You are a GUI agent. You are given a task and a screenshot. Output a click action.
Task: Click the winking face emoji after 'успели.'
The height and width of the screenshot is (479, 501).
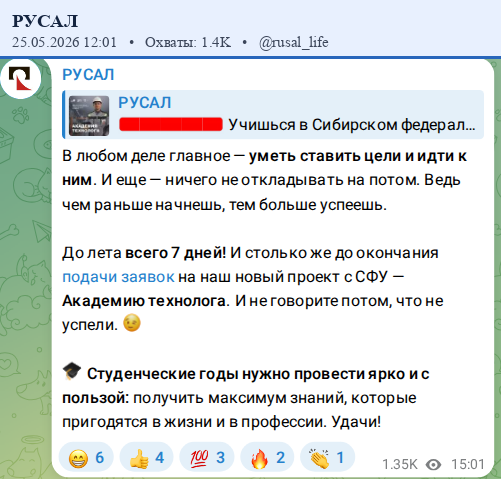132,323
